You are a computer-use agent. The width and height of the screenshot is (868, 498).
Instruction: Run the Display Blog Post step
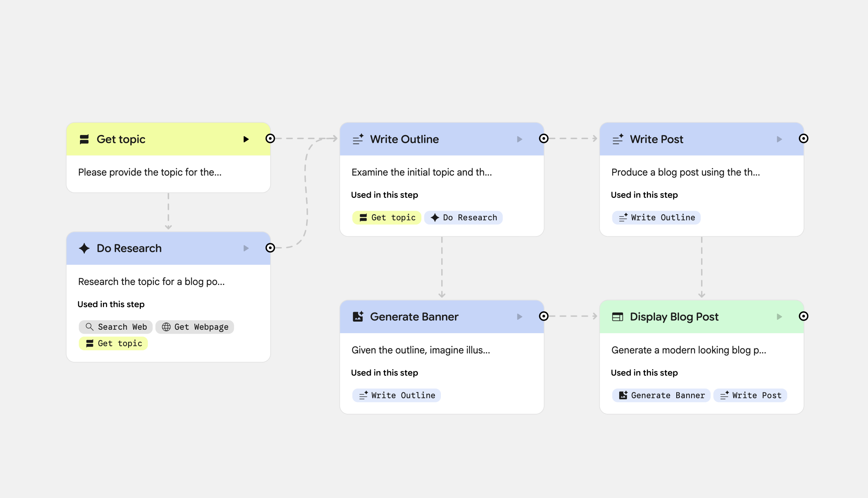tap(779, 317)
